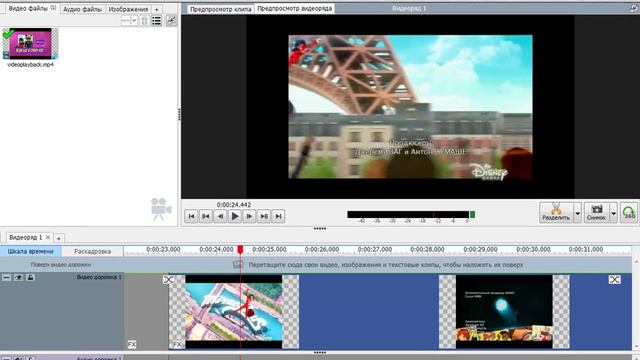Viewport: 640px width, 360px height.
Task: Switch to Шкала времени timeline view
Action: click(31, 251)
